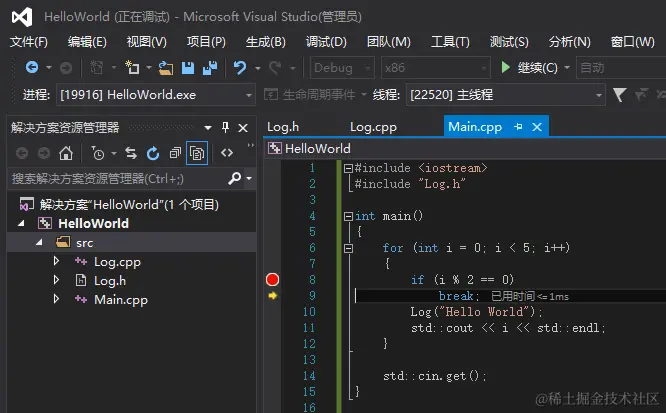Open the process HelloWorld.exe dropdown
666x413 pixels.
coord(156,95)
